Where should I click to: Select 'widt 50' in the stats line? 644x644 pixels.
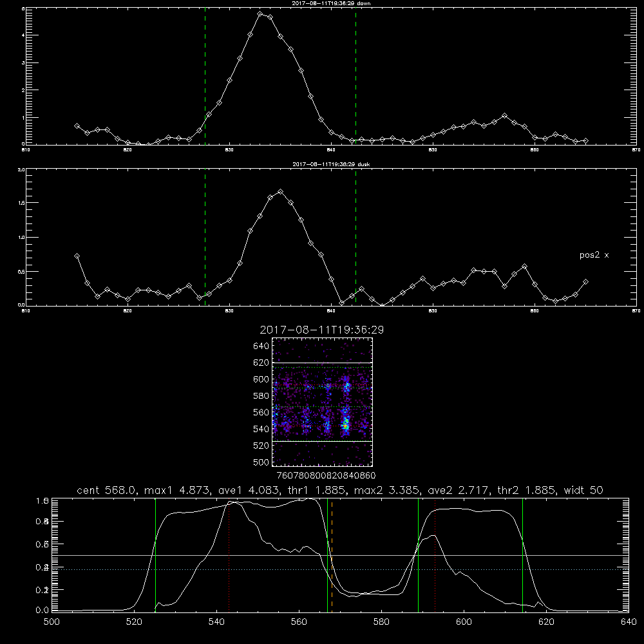click(x=583, y=490)
